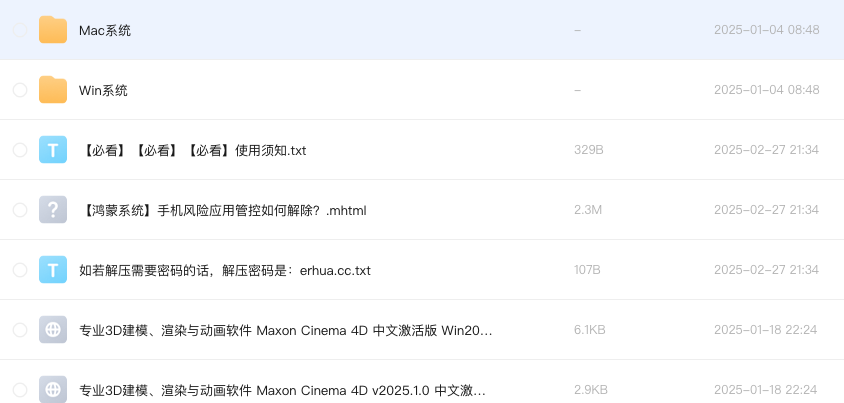Open 【鸿蒙系统】手机风险应用管控如何解除?.mhtml
This screenshot has height=403, width=844.
click(x=222, y=210)
